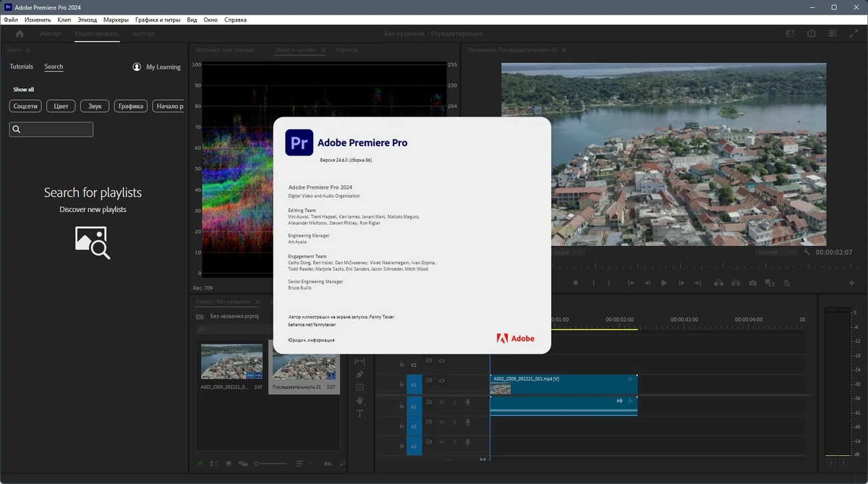Adjust thumbnail size slider in Project panel

click(270, 464)
